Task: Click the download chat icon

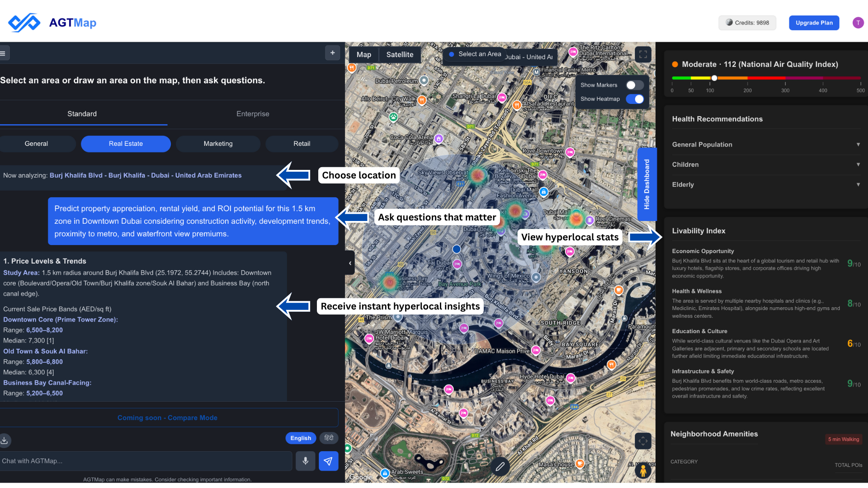Action: coord(5,440)
